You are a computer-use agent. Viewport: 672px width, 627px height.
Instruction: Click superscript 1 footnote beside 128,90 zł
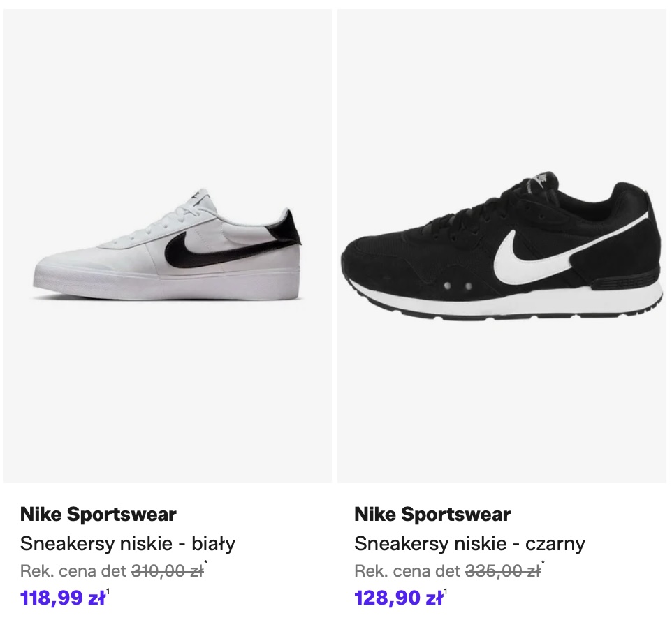click(446, 592)
